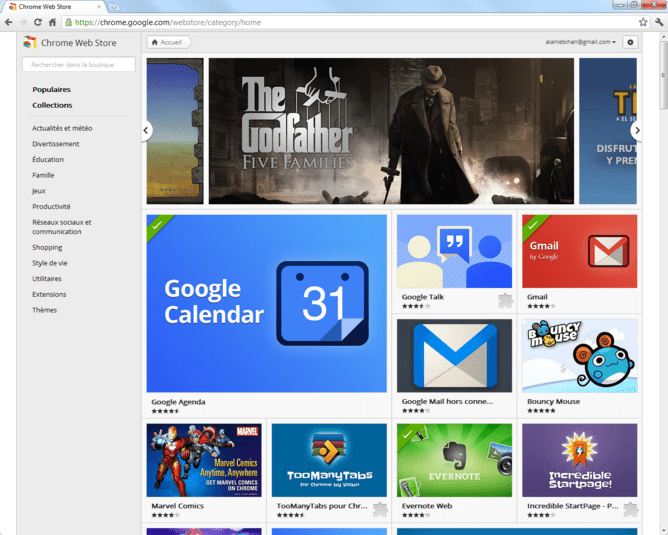Screen dimensions: 668x535
Task: Show previous banner with left carousel arrow
Action: click(x=147, y=130)
